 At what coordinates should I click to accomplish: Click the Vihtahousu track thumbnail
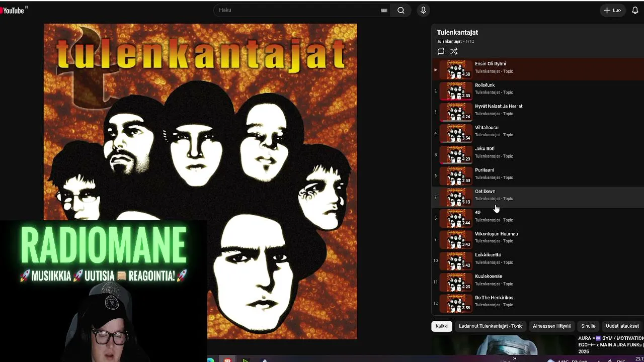click(x=456, y=133)
